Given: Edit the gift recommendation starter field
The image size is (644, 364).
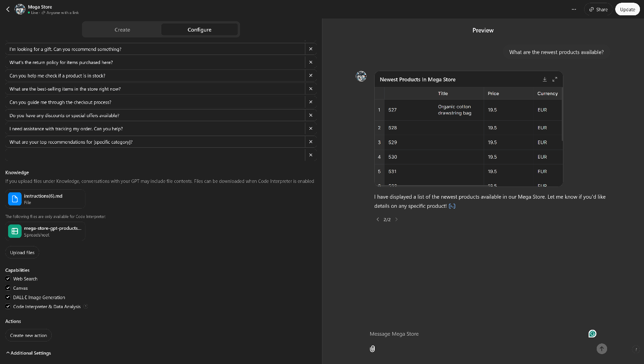Looking at the screenshot, I should click(x=155, y=49).
